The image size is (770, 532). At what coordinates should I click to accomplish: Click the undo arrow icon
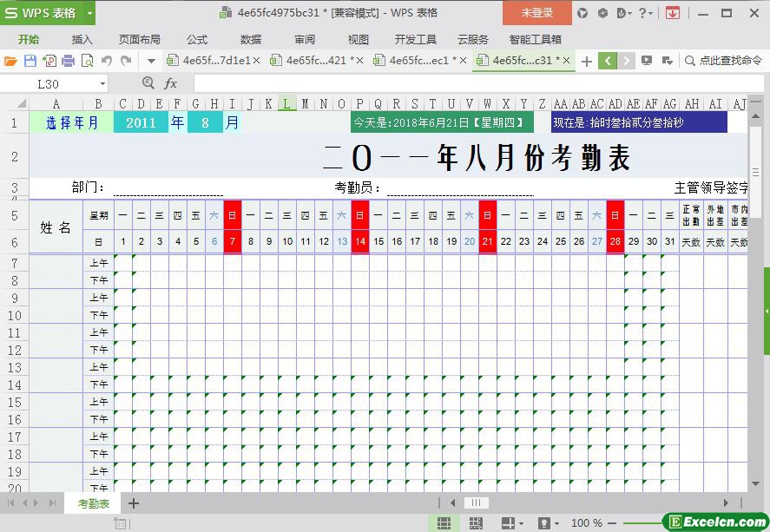107,61
